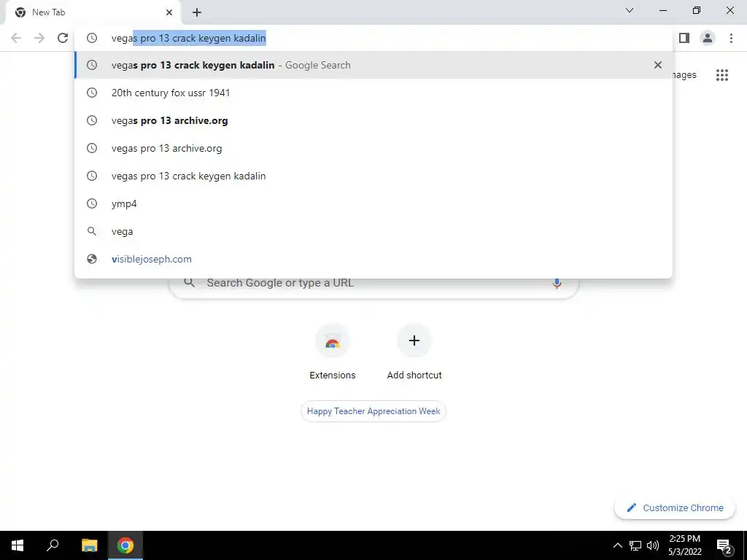Open File Explorer from the taskbar
The width and height of the screenshot is (747, 560).
(89, 545)
